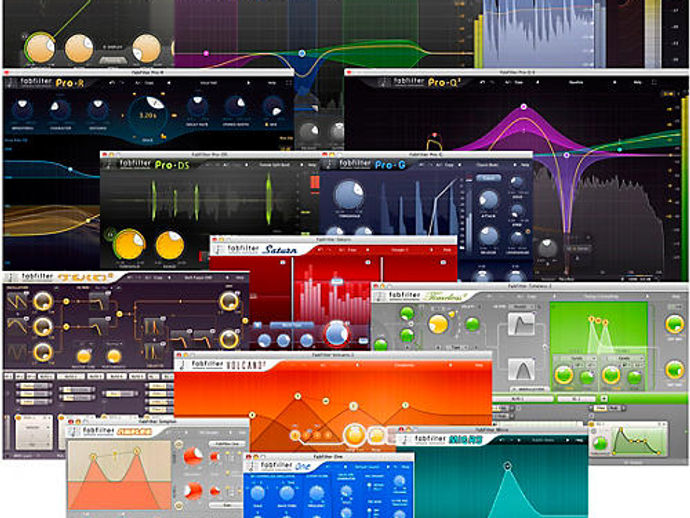Click the lower filter shape display in Timeless 2

pos(521,369)
